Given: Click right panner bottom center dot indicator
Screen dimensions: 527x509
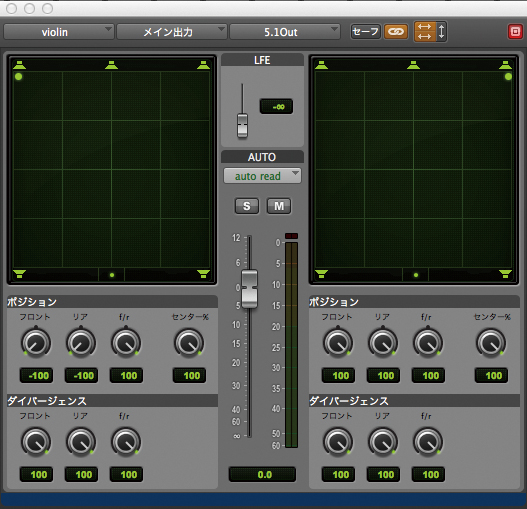Looking at the screenshot, I should 416,275.
